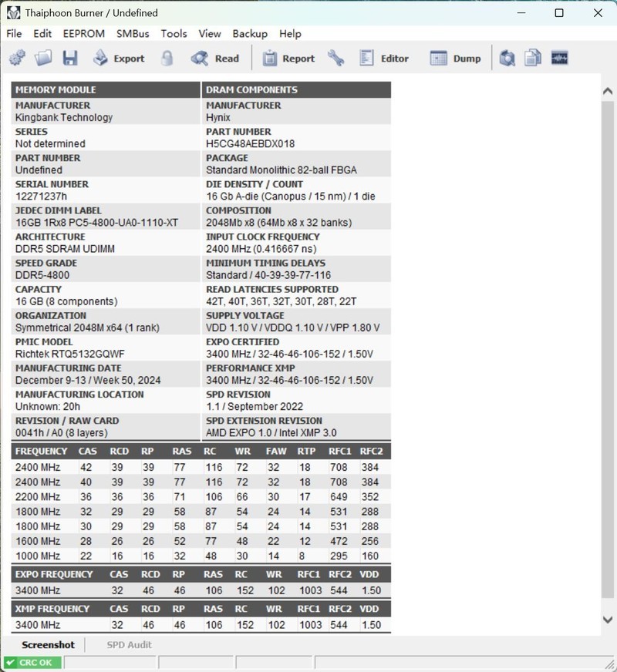Switch to the SPD Audit tab

click(129, 644)
